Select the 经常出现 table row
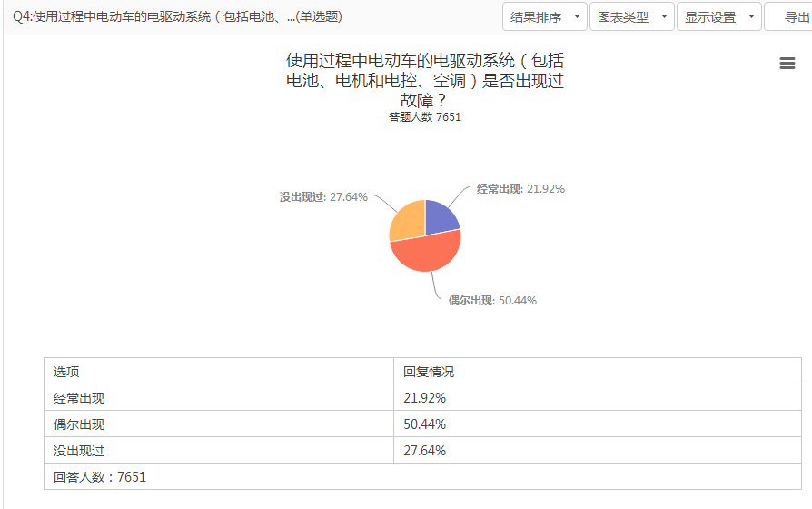This screenshot has height=509, width=812. point(422,397)
